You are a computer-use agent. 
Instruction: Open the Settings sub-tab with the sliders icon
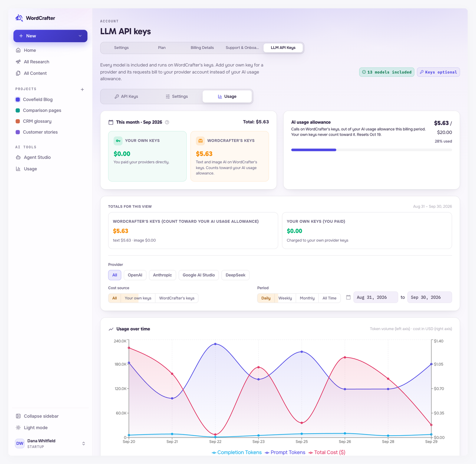[x=177, y=96]
